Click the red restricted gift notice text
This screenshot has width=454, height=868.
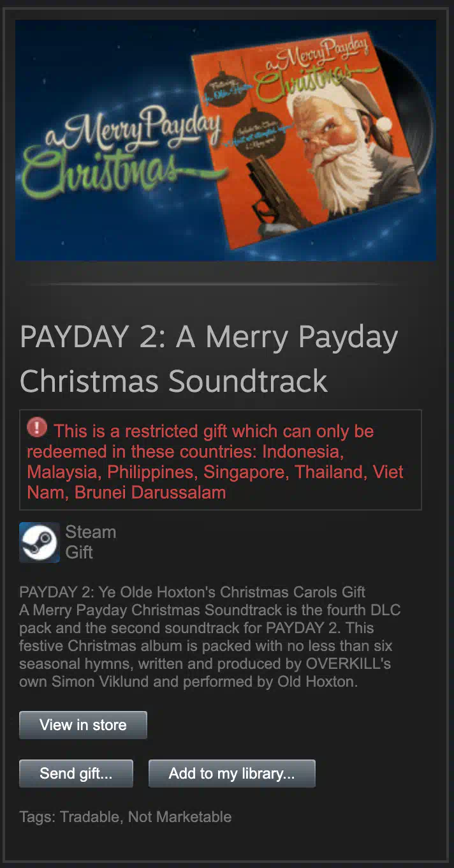[216, 461]
